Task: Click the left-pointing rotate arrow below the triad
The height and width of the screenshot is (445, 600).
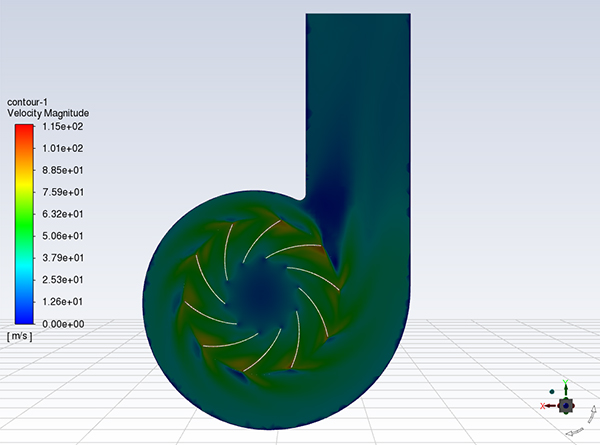Action: 574,432
